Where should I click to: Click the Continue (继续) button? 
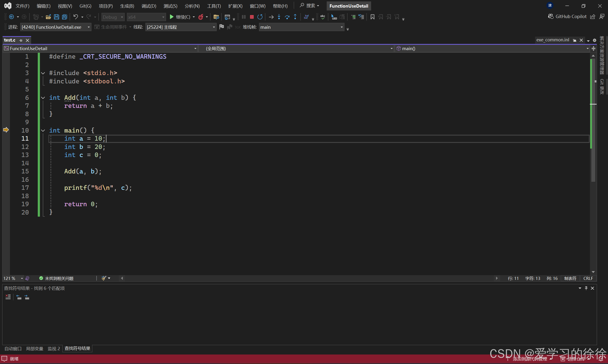180,17
